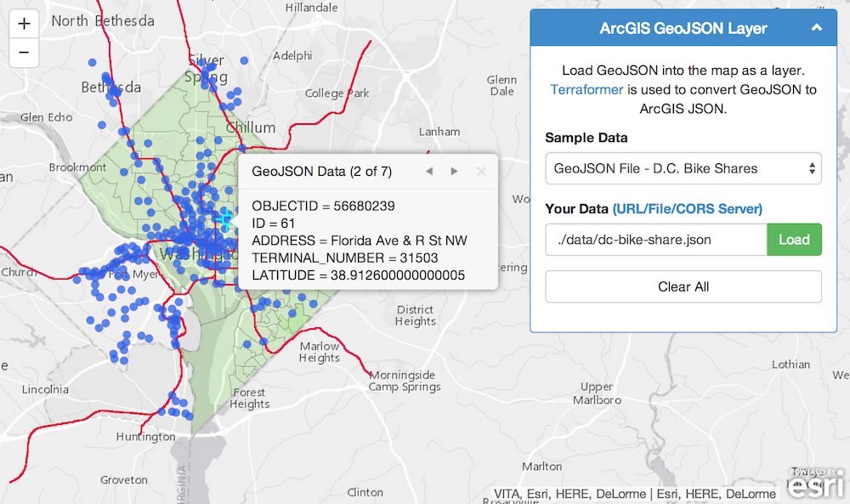Load the GeoJSON data
The image size is (850, 504).
click(794, 240)
